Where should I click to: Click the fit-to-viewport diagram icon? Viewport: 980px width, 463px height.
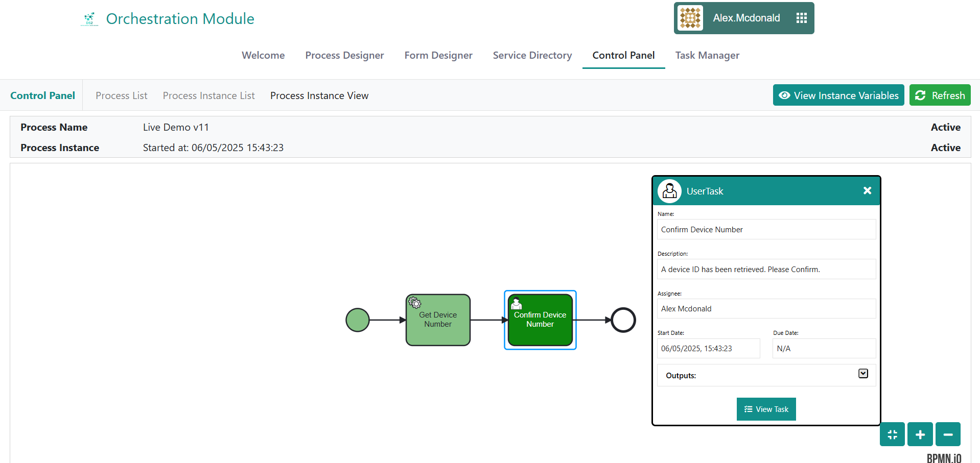(892, 434)
